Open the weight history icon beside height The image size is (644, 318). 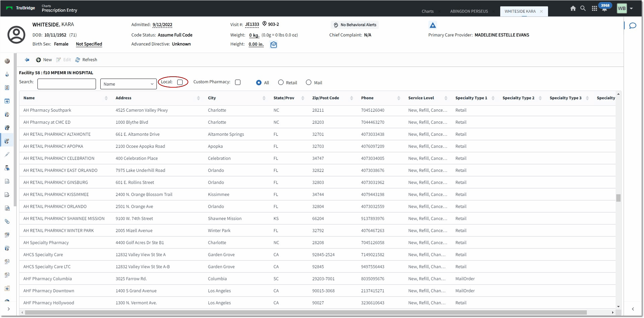[274, 44]
